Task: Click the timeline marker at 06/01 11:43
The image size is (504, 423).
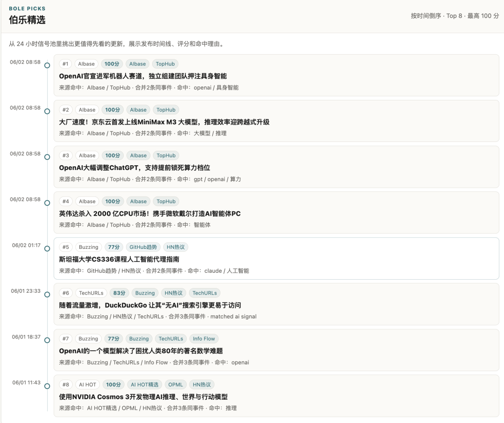Action: coord(47,386)
